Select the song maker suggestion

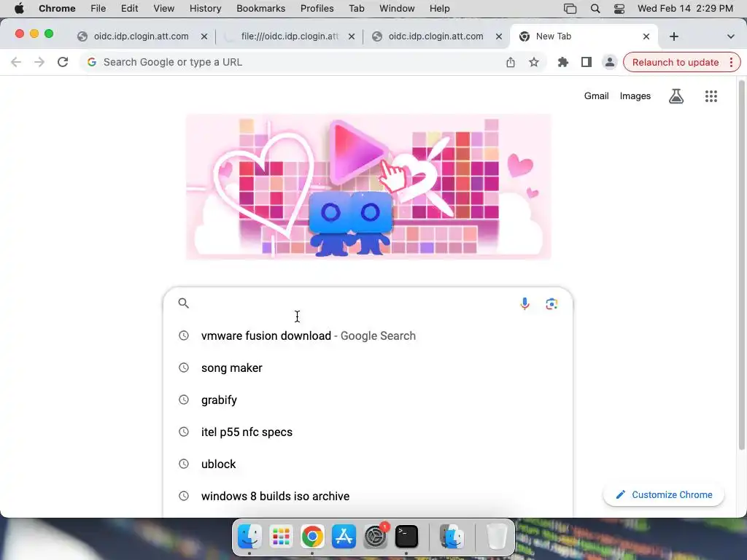[368, 367]
